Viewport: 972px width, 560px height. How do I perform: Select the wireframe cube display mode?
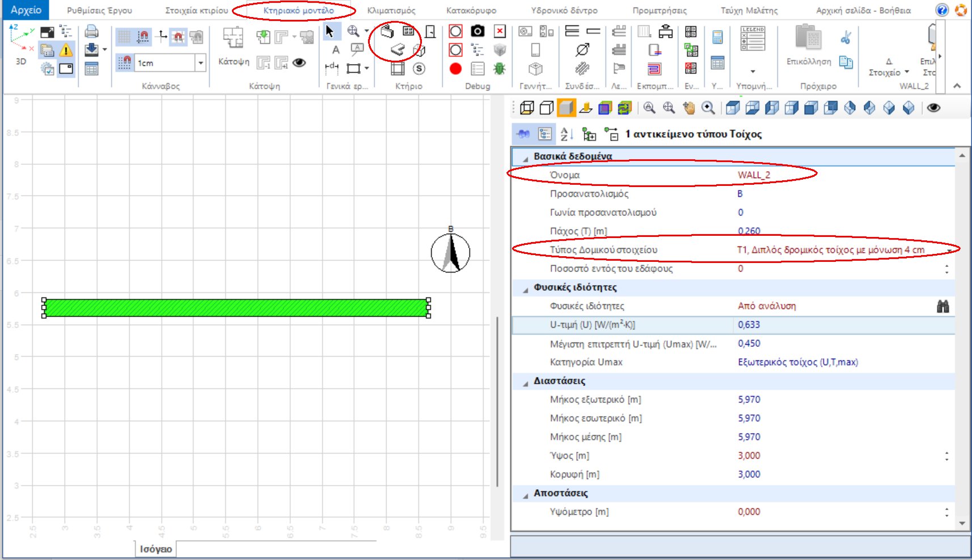(x=527, y=108)
